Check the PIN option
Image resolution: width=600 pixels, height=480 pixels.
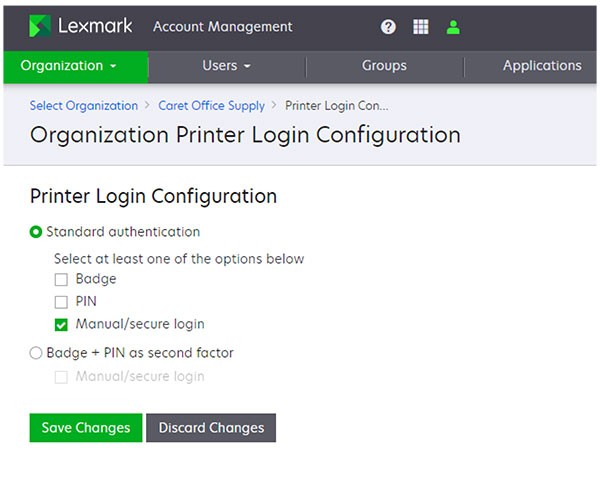point(61,302)
